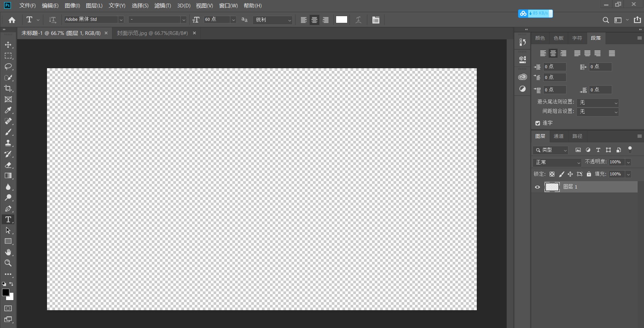Select the Gradient tool
The height and width of the screenshot is (328, 644).
[x=8, y=175]
